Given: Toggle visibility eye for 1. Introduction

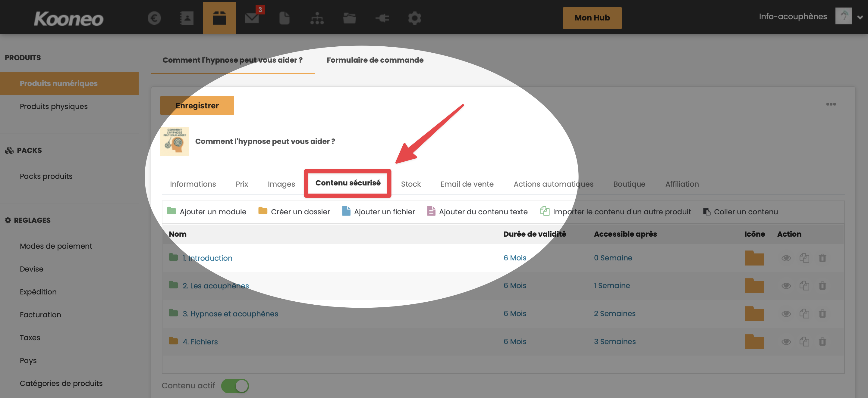Looking at the screenshot, I should coord(786,258).
